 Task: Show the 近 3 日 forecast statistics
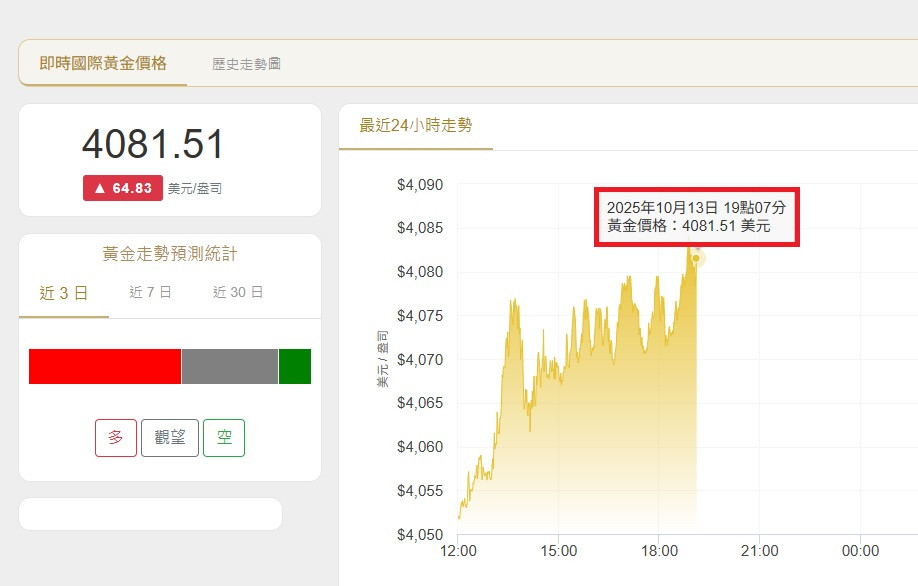click(64, 293)
